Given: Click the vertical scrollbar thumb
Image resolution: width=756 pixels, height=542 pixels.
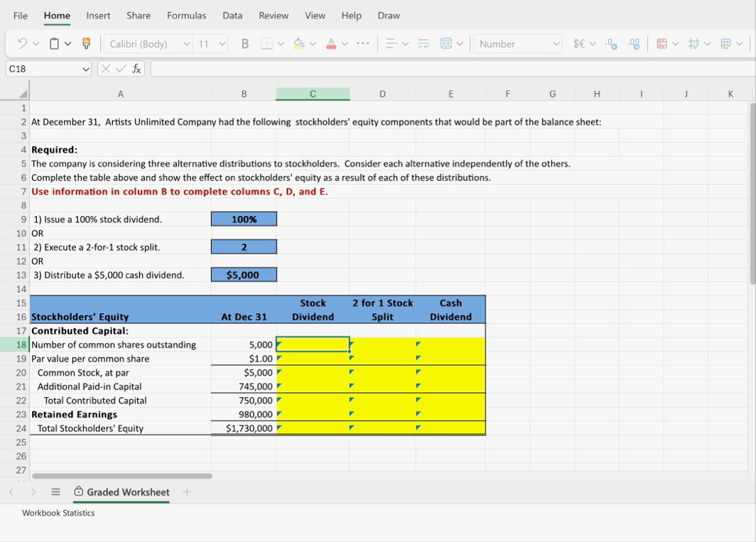Looking at the screenshot, I should 752,193.
